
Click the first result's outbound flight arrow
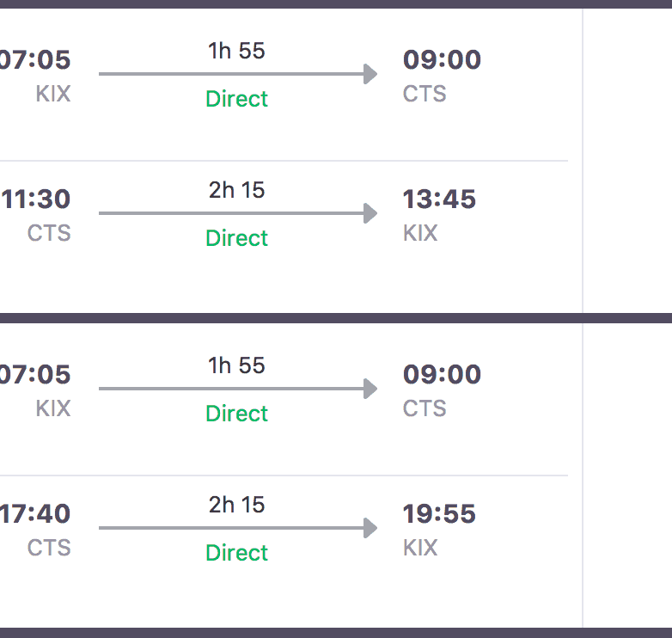click(238, 74)
